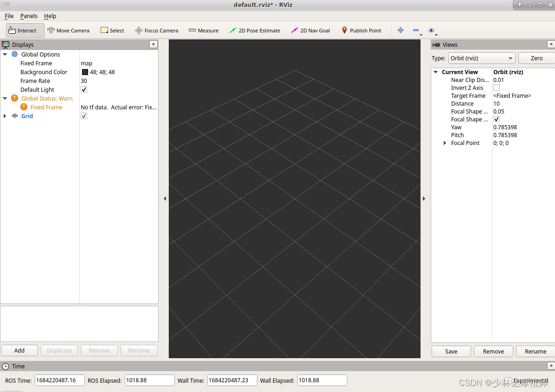Click the blue plus add-tool icon
Viewport: 555px width, 392px height.
pyautogui.click(x=401, y=30)
